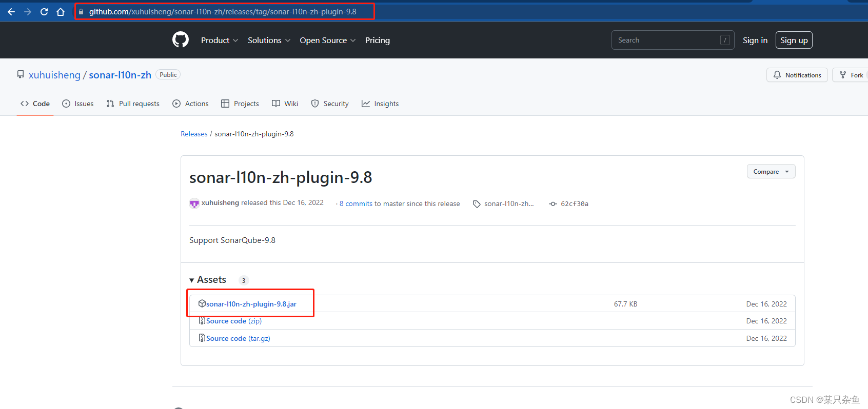
Task: Click the Assets count badge 3
Action: click(x=244, y=280)
